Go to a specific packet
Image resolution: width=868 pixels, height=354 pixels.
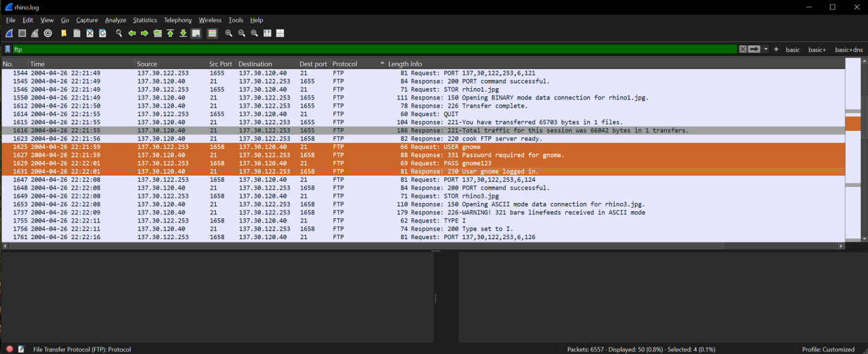click(158, 33)
